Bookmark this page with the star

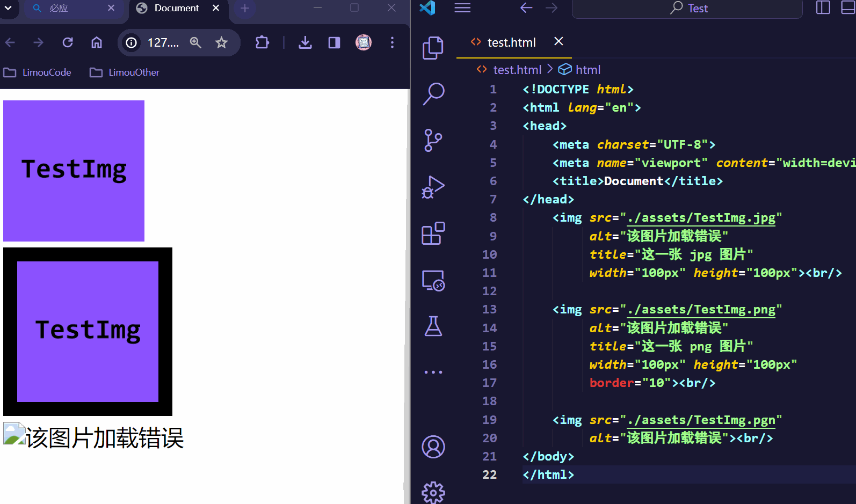[x=221, y=42]
